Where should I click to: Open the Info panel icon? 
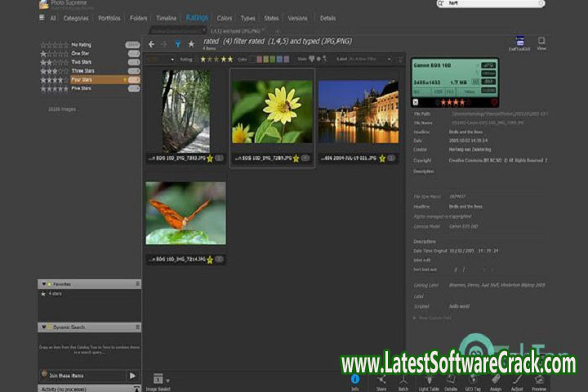355,380
